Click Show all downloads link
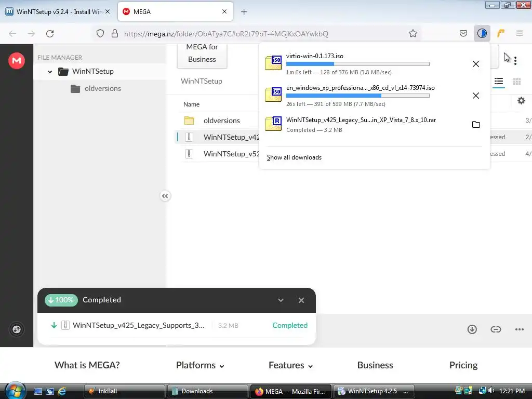This screenshot has height=399, width=532. [294, 157]
